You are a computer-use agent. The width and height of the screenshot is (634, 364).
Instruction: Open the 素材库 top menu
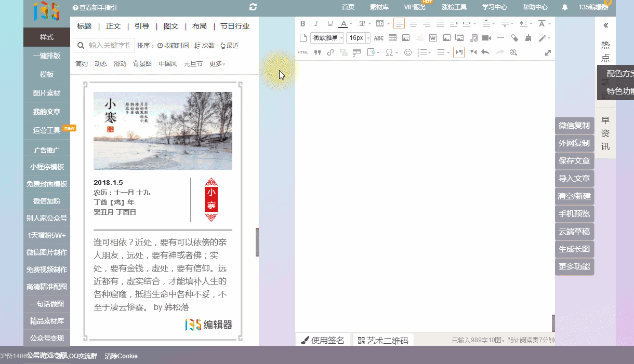(379, 7)
